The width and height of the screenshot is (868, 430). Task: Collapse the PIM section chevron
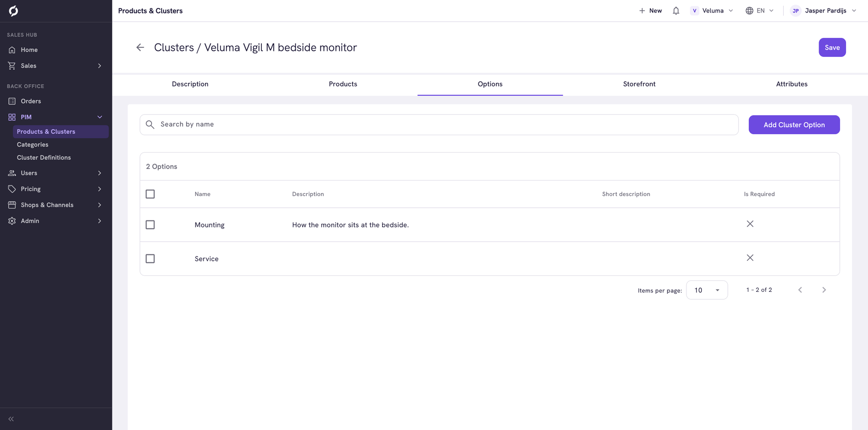[100, 117]
